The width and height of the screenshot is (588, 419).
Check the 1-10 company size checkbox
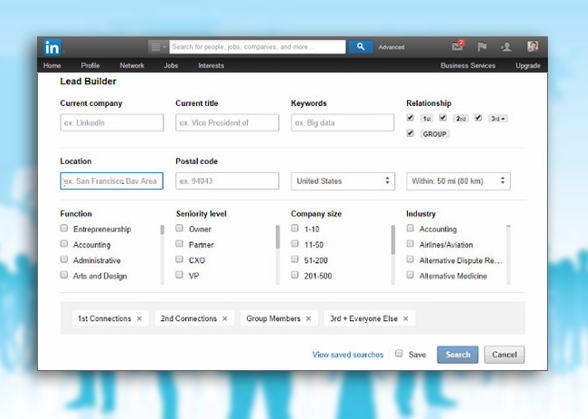295,228
